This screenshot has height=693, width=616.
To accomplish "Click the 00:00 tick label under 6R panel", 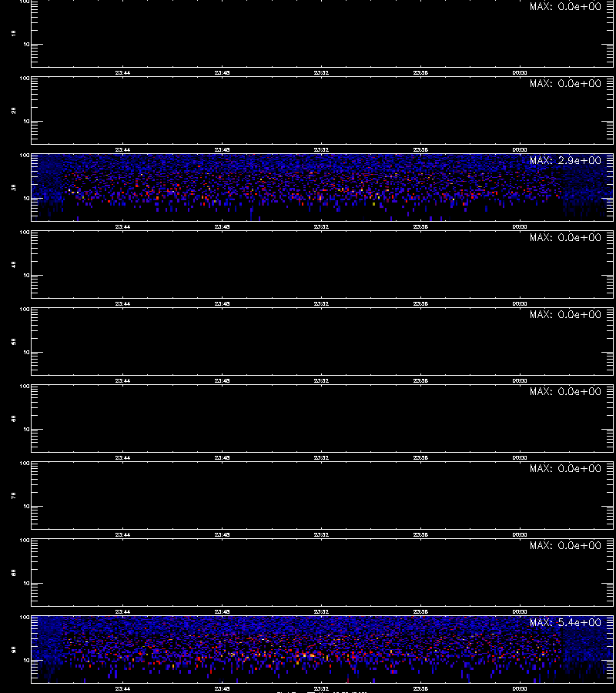I will [520, 458].
